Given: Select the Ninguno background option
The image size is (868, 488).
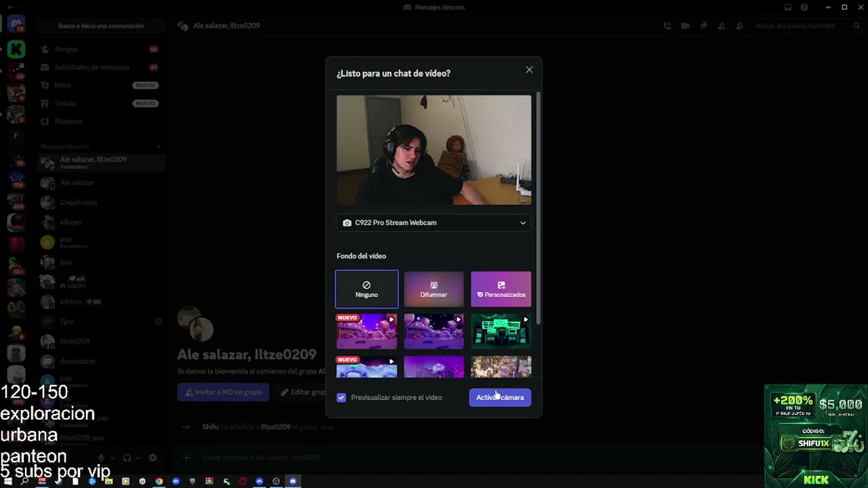Looking at the screenshot, I should click(x=367, y=289).
